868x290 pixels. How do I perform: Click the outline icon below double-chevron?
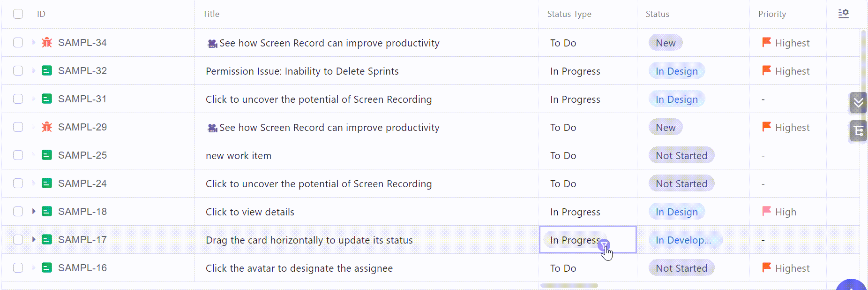tap(858, 130)
